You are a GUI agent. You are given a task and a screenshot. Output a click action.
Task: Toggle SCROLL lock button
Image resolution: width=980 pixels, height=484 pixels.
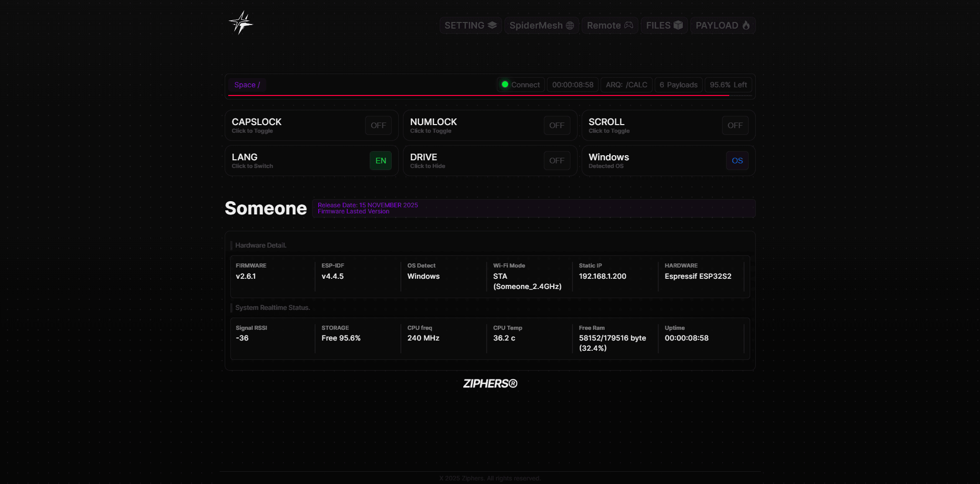coord(734,126)
